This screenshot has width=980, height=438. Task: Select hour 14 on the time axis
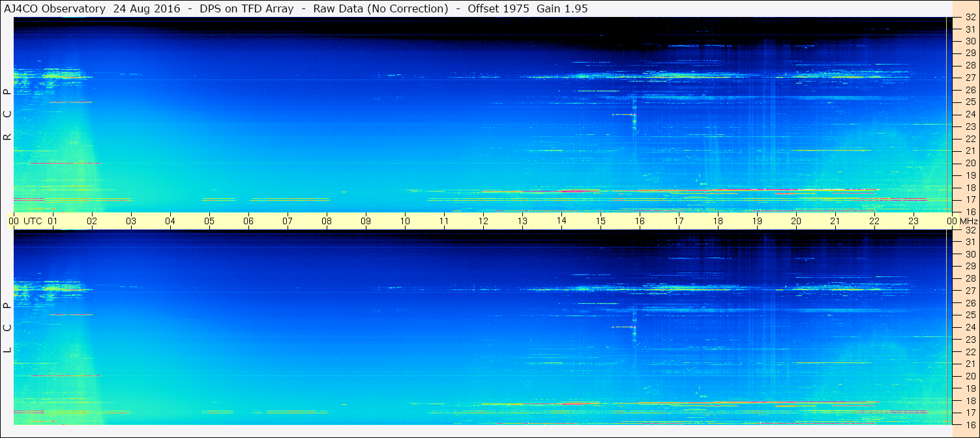(561, 221)
